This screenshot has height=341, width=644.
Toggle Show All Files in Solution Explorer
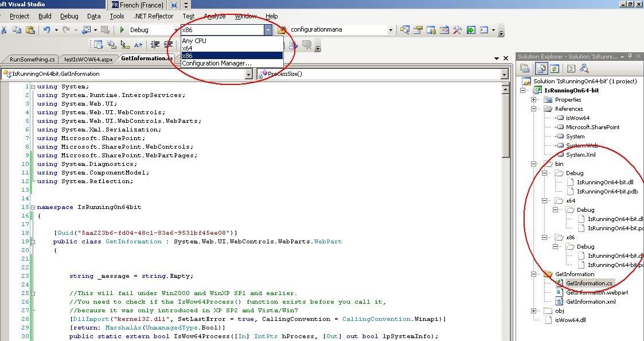(541, 68)
